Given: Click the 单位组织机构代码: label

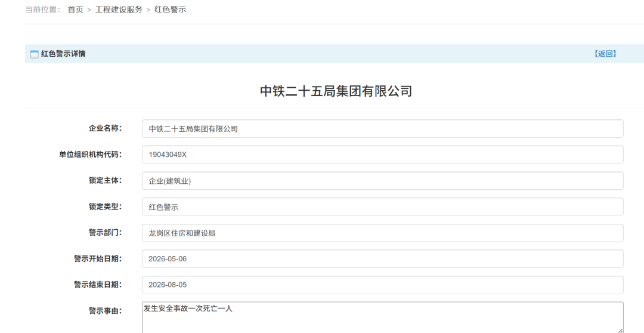Looking at the screenshot, I should click(91, 155).
